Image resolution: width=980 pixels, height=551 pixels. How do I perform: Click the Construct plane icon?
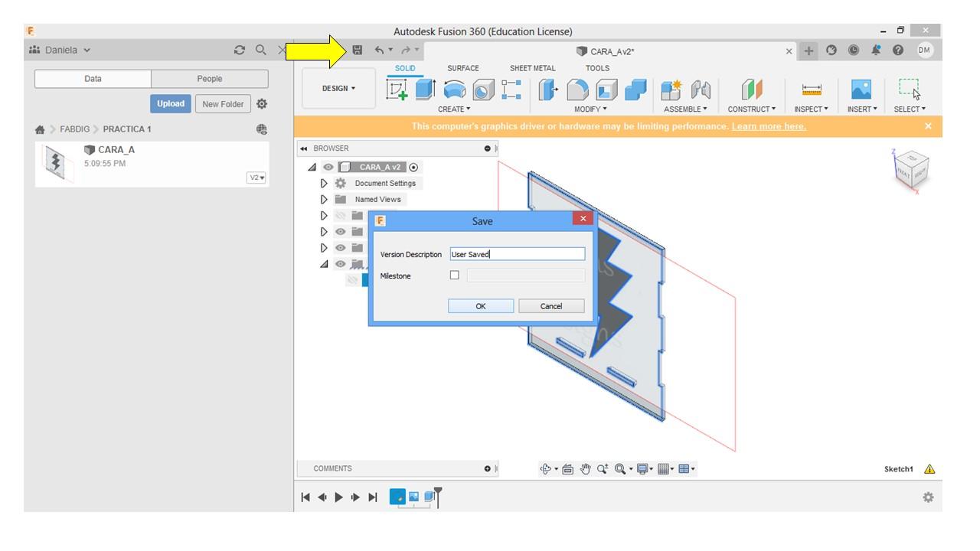click(752, 90)
